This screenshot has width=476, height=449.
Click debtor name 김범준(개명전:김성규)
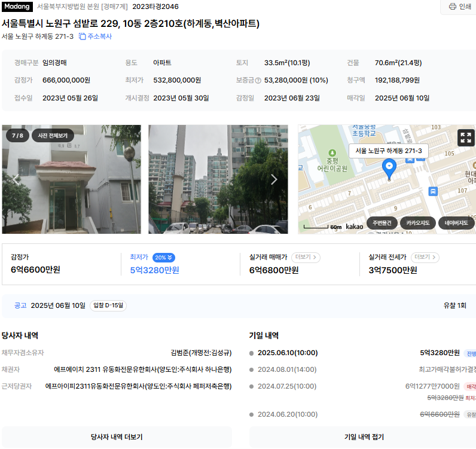pos(201,353)
